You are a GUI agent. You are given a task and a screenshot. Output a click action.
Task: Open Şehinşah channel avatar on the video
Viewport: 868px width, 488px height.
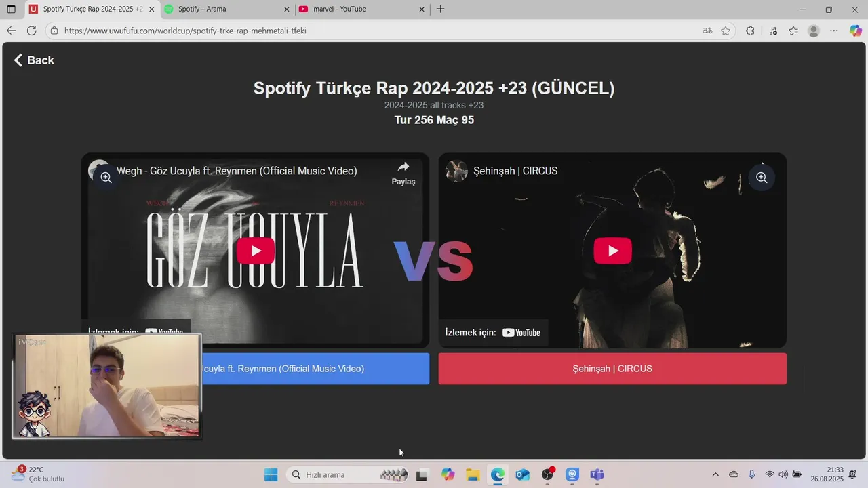point(456,171)
